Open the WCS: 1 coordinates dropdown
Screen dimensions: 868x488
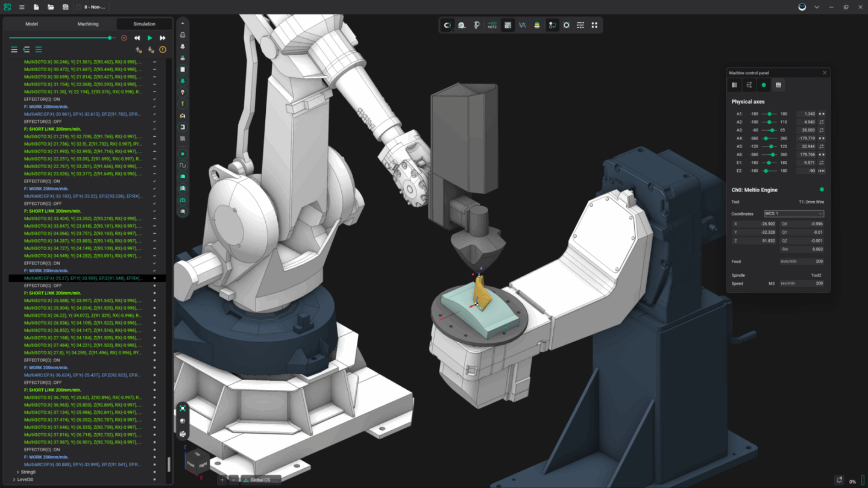click(x=794, y=213)
